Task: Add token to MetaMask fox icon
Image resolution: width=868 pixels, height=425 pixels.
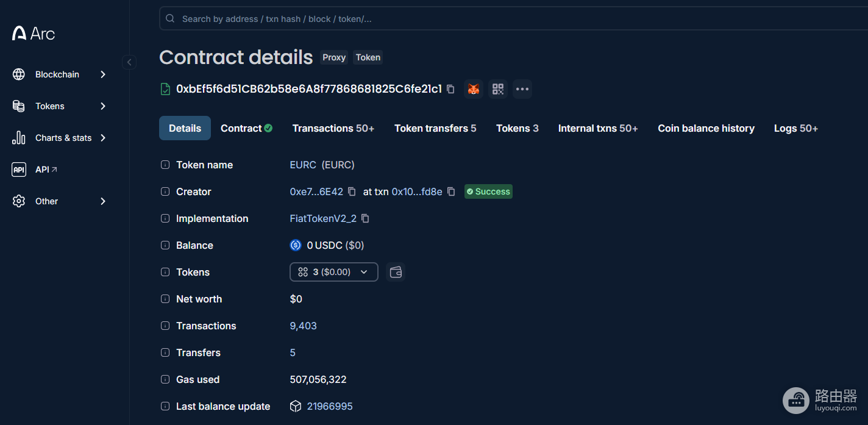Action: [474, 89]
